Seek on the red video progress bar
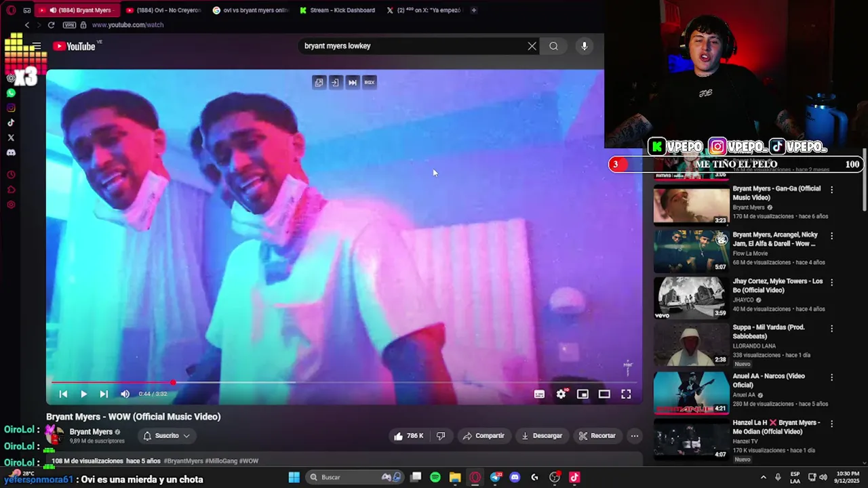 click(344, 382)
